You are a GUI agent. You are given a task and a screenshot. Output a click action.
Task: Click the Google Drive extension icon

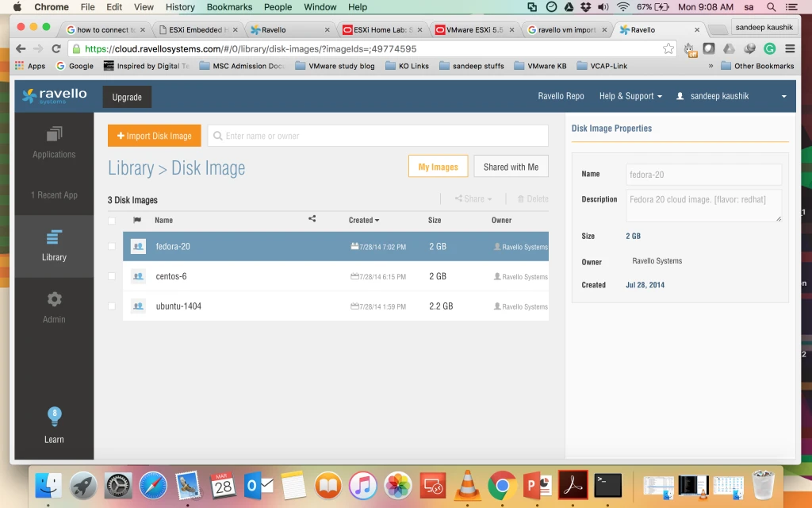click(x=730, y=48)
